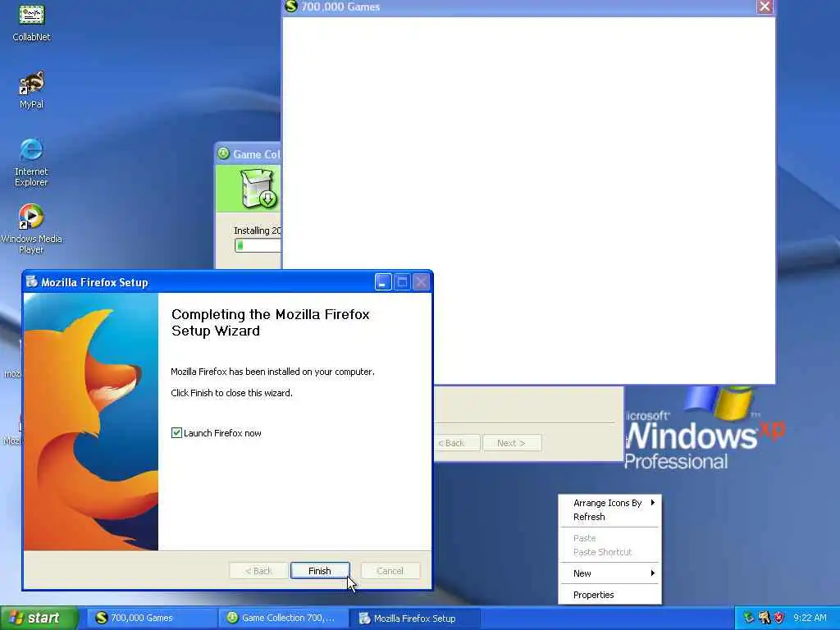Click the Game Collection window title bar

[248, 153]
